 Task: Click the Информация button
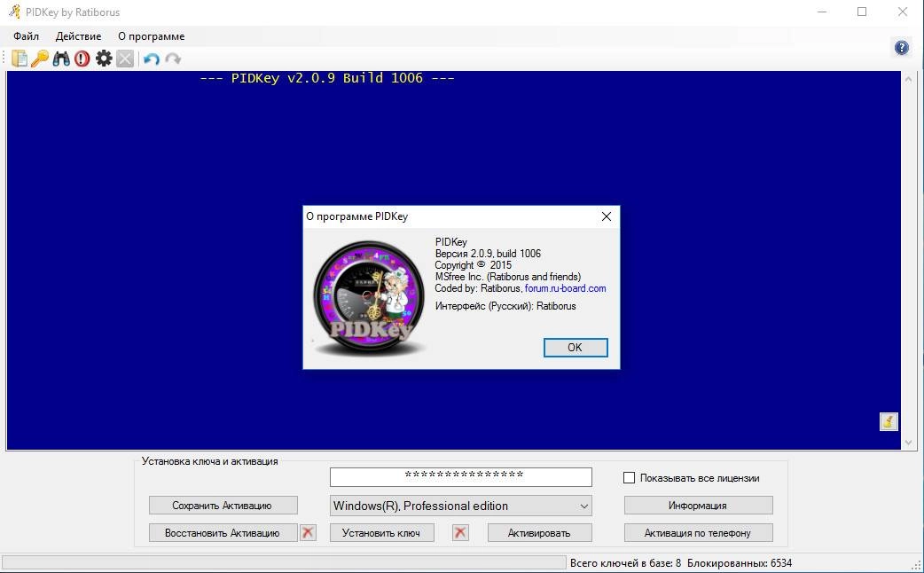click(x=698, y=506)
